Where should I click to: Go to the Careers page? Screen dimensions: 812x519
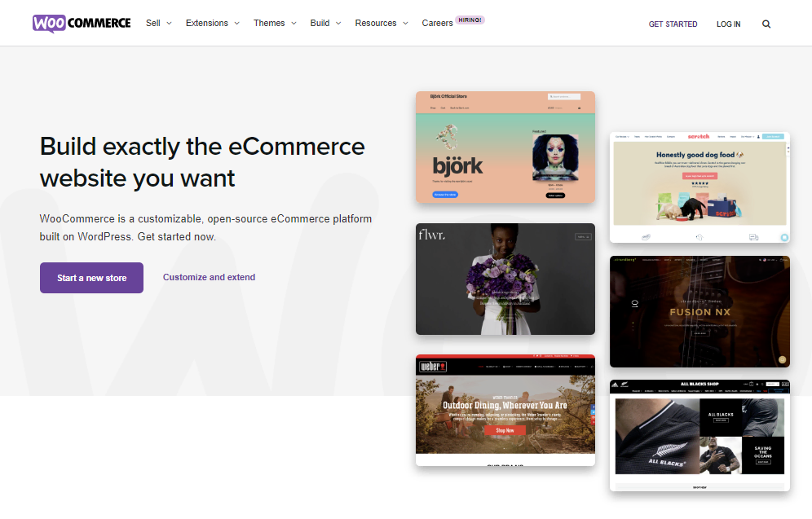(x=437, y=23)
